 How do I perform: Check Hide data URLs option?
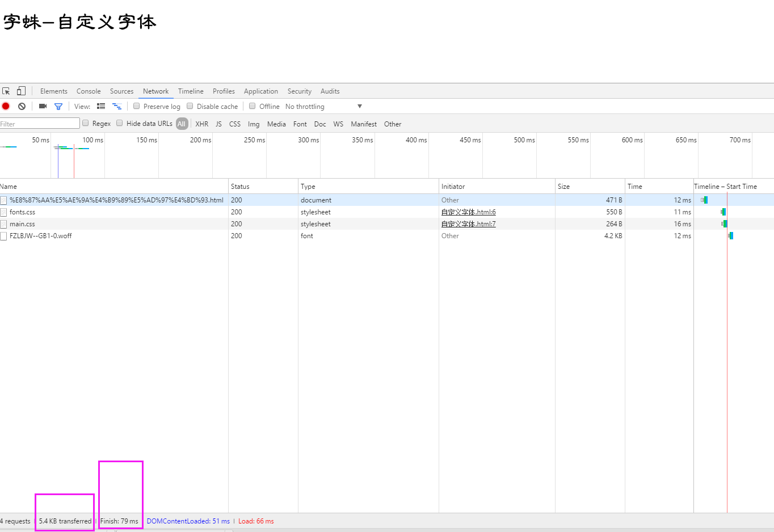tap(120, 123)
